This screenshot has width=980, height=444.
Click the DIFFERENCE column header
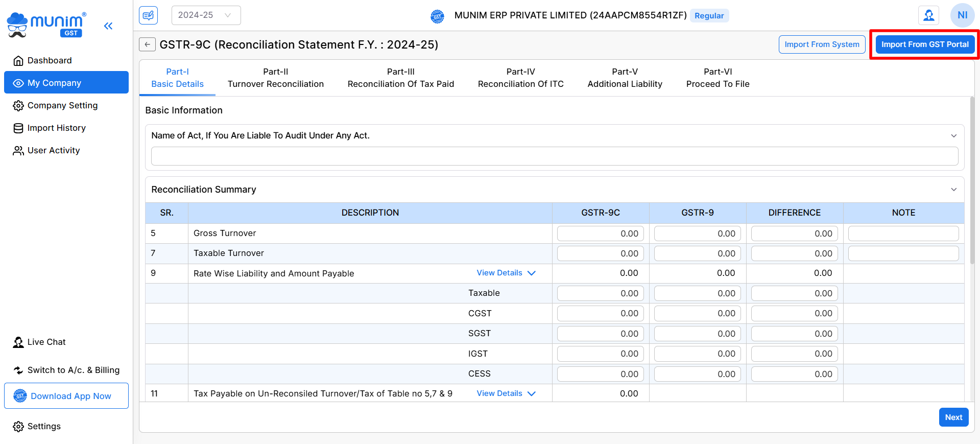click(795, 213)
